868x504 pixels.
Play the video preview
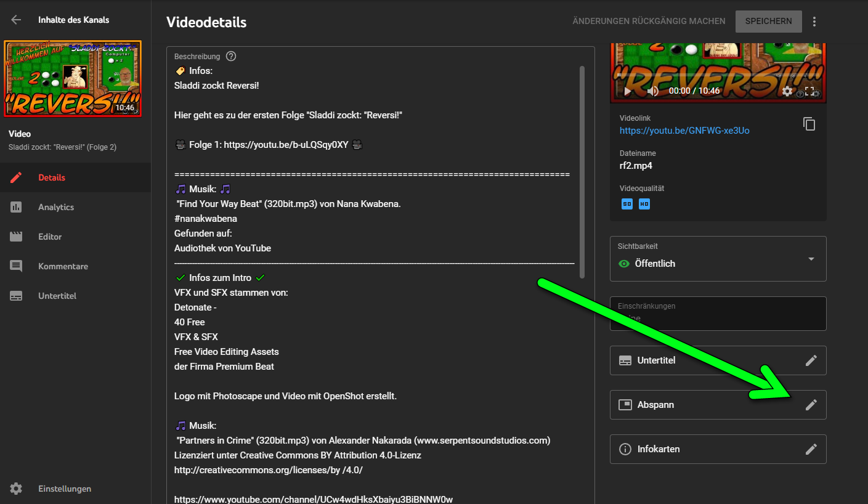tap(628, 91)
